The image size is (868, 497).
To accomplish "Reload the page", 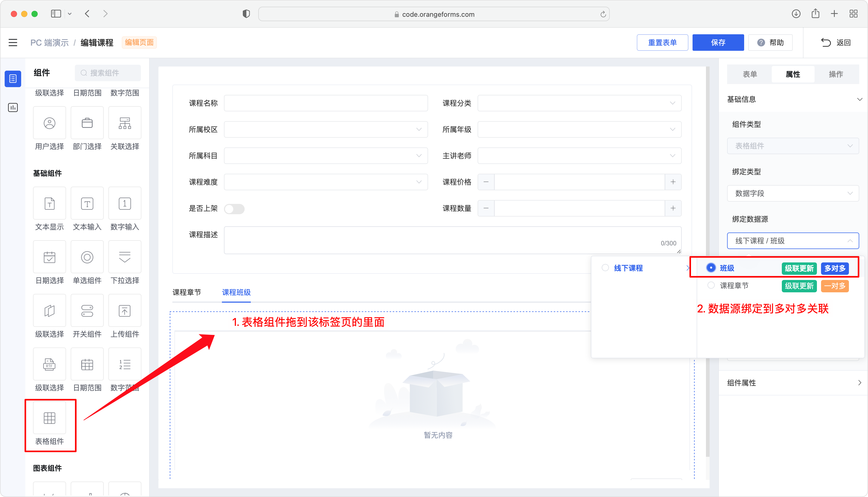I will pyautogui.click(x=603, y=14).
